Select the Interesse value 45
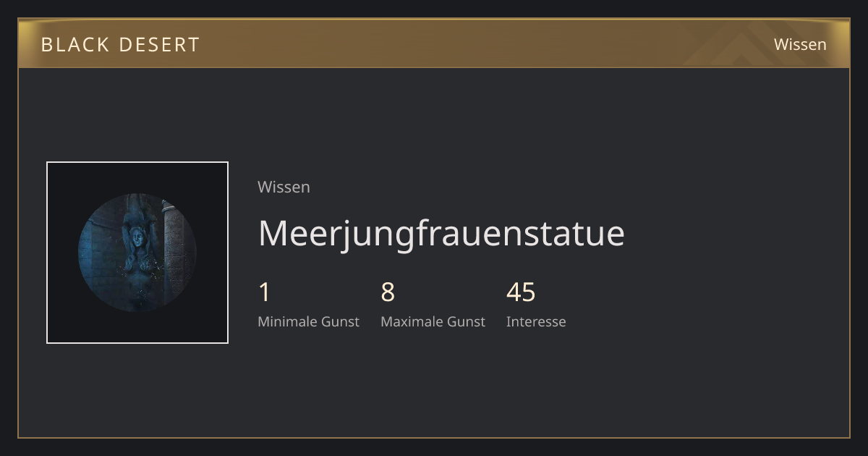868x456 pixels. point(521,292)
